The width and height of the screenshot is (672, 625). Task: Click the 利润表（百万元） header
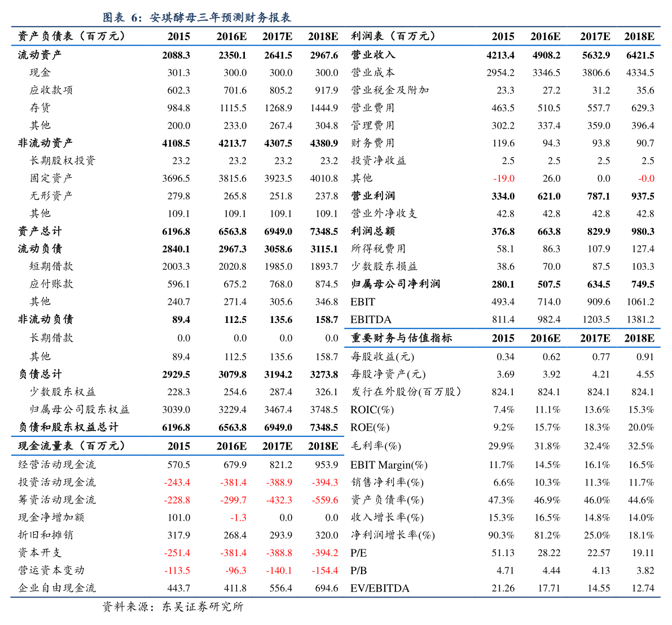point(393,36)
